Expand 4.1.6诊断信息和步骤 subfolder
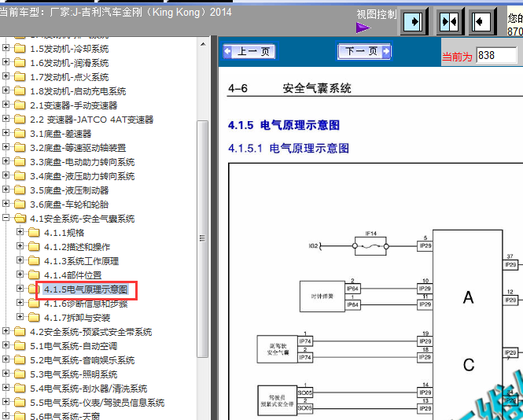 pos(20,303)
